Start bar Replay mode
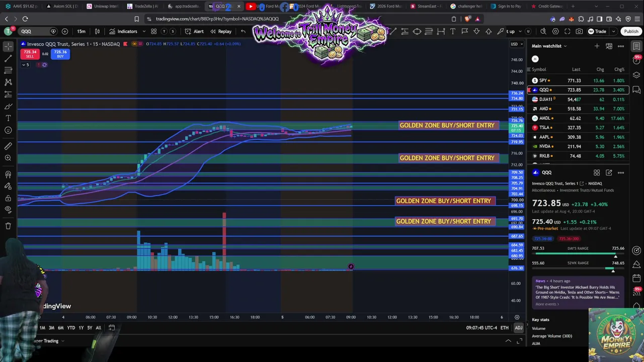Image resolution: width=644 pixels, height=362 pixels. 221,31
